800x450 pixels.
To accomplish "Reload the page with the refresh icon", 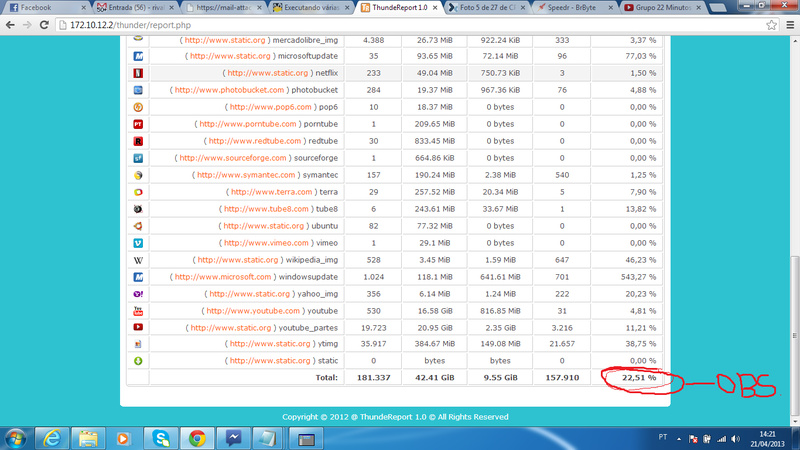I will point(44,25).
